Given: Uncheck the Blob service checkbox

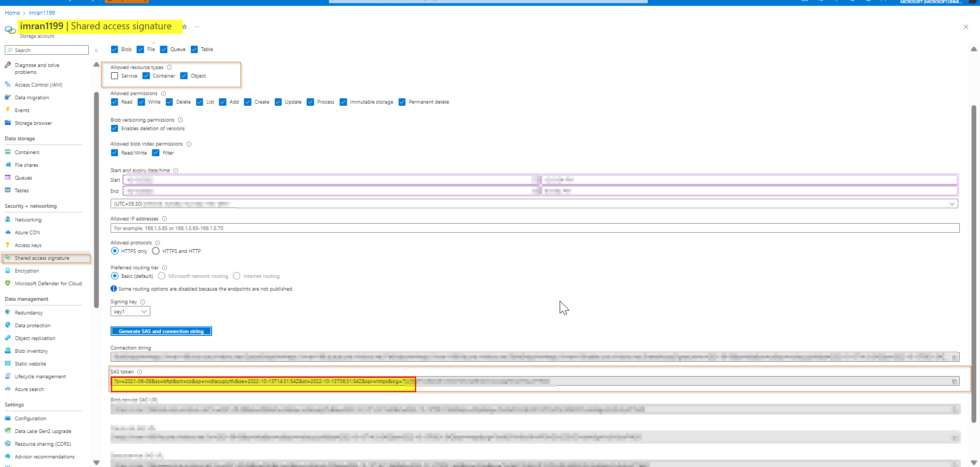Looking at the screenshot, I should tap(114, 49).
